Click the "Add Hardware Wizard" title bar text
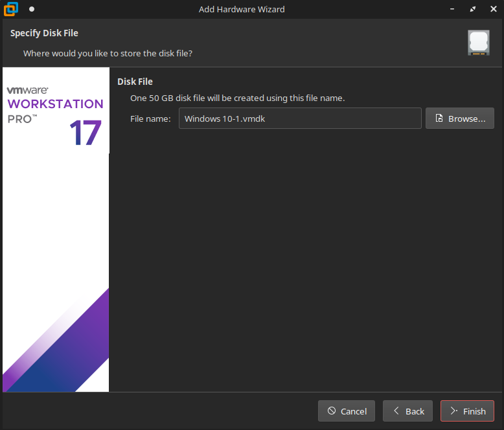Image resolution: width=504 pixels, height=430 pixels. pyautogui.click(x=242, y=10)
